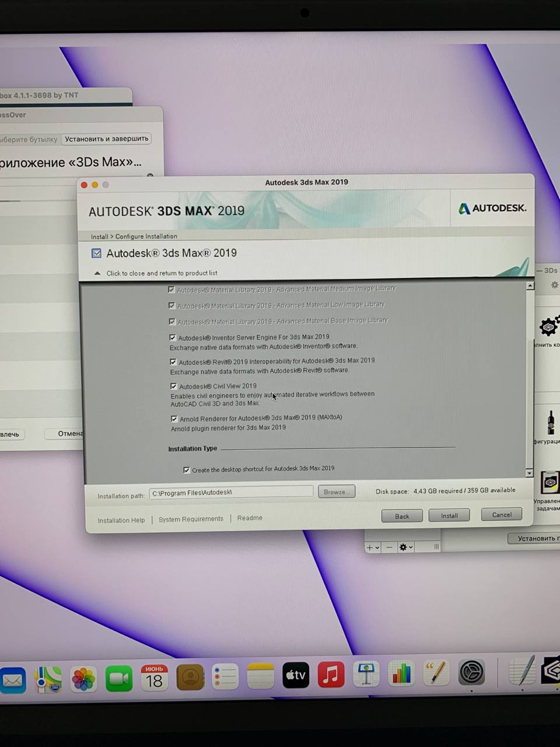Click the Installation path input field
The image size is (560, 747).
point(231,493)
